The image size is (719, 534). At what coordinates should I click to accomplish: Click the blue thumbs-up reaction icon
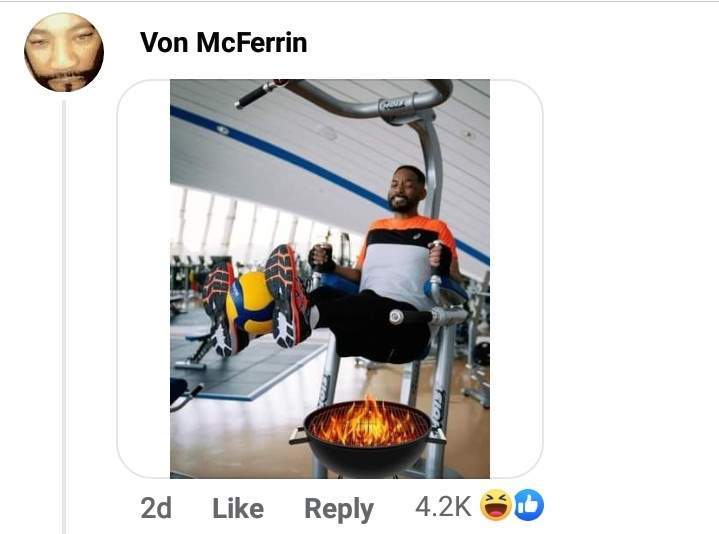pos(528,507)
